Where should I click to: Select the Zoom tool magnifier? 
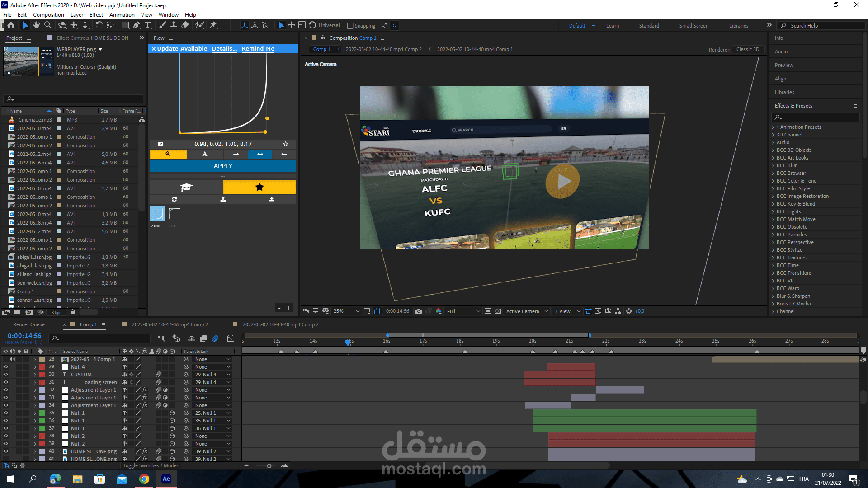[x=47, y=25]
